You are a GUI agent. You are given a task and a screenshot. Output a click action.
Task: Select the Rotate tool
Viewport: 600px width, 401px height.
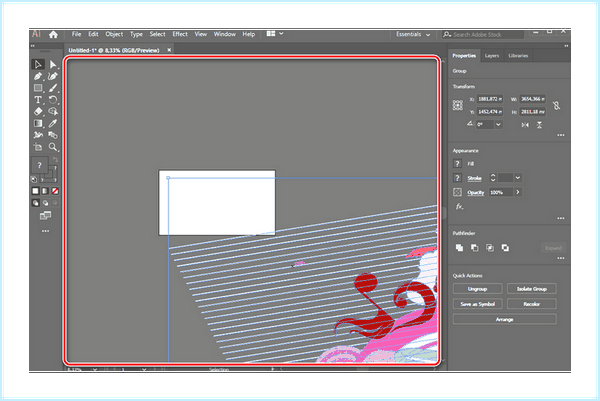[53, 100]
